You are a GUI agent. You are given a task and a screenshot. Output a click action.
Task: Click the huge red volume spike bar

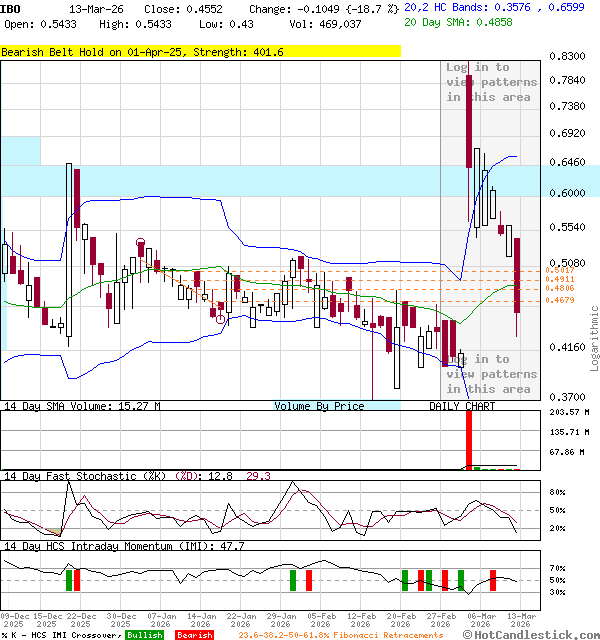point(467,439)
